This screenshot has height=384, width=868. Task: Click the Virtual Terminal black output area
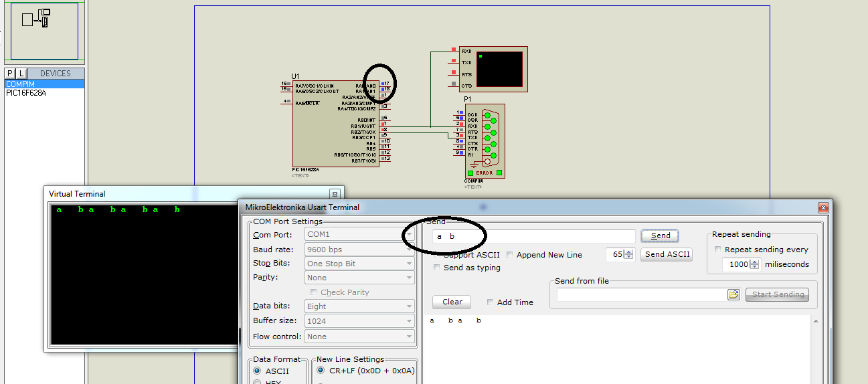click(145, 274)
